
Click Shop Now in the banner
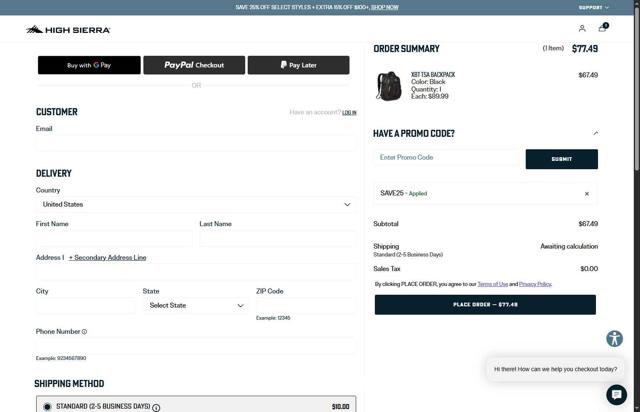tap(384, 7)
